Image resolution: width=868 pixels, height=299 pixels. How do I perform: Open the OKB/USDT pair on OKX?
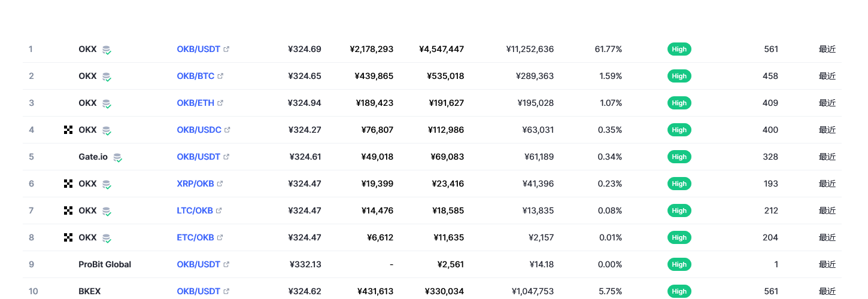[x=199, y=49]
